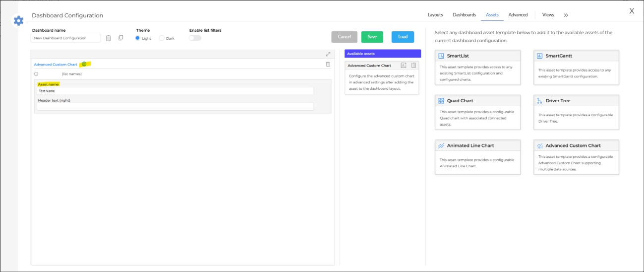The image size is (644, 272).
Task: Click the Header text (right) input field
Action: (x=176, y=107)
